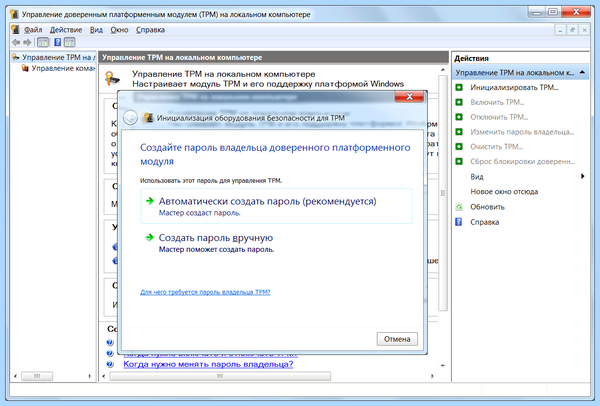Click tree pane scroll left arrow
Screen dimensions: 600x406
coord(15,376)
